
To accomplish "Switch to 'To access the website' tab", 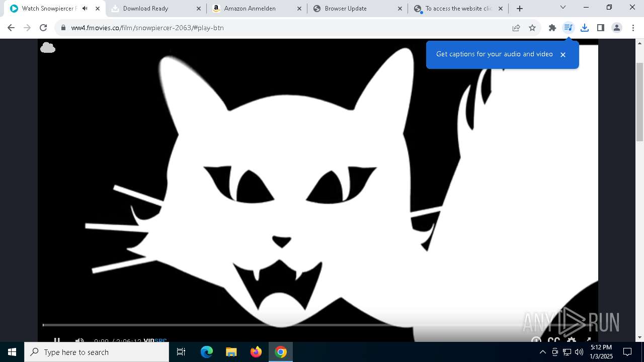I will tap(458, 9).
